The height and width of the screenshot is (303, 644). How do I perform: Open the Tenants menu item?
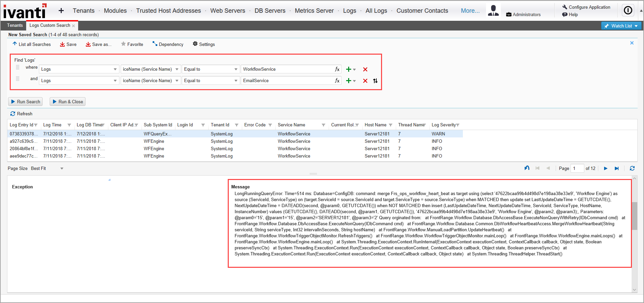[x=84, y=11]
